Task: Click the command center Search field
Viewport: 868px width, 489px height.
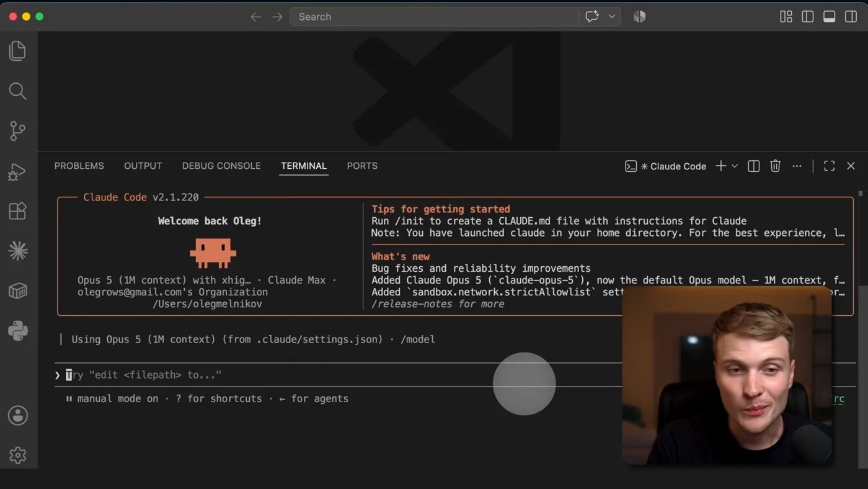Action: point(434,17)
